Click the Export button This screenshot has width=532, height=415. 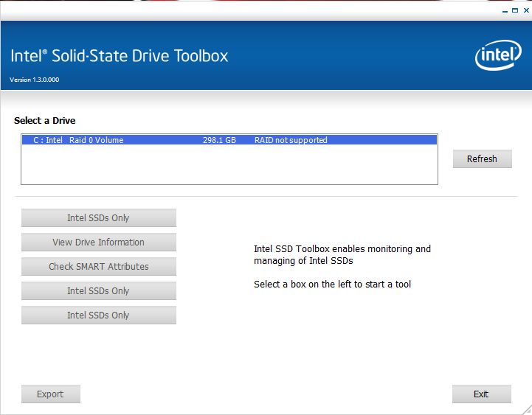coord(51,394)
